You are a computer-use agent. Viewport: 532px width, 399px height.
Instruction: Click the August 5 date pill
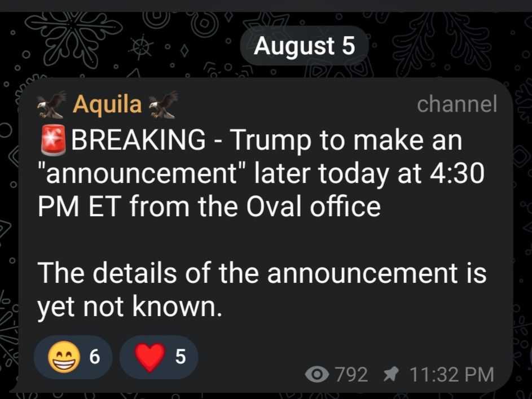point(304,46)
